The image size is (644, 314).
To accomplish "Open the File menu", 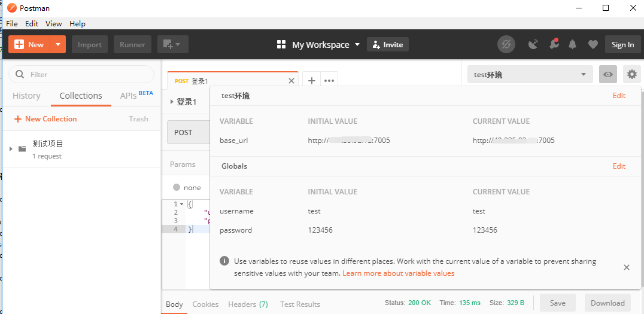I will point(12,23).
